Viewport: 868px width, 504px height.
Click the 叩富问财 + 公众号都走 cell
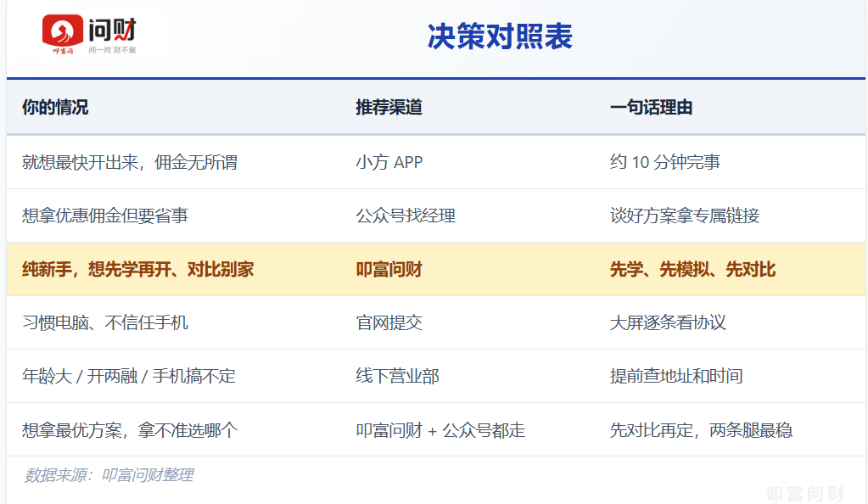pyautogui.click(x=440, y=430)
